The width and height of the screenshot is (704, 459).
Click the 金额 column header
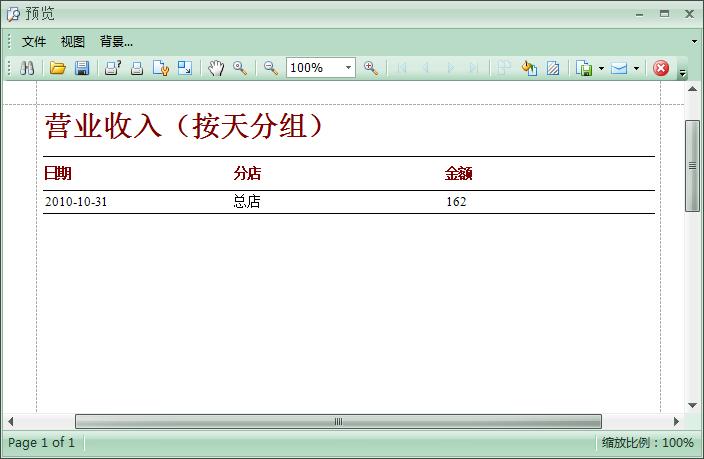point(458,173)
